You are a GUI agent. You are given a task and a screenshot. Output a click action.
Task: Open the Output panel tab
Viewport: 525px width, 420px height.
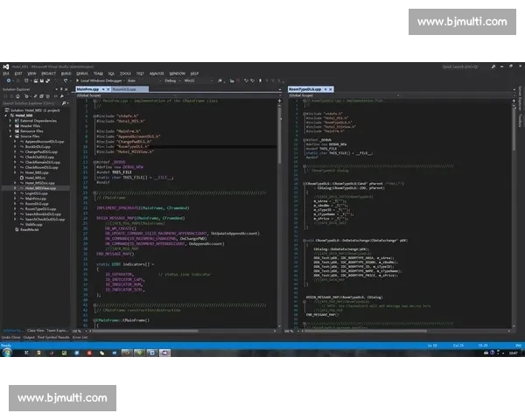[x=29, y=338]
